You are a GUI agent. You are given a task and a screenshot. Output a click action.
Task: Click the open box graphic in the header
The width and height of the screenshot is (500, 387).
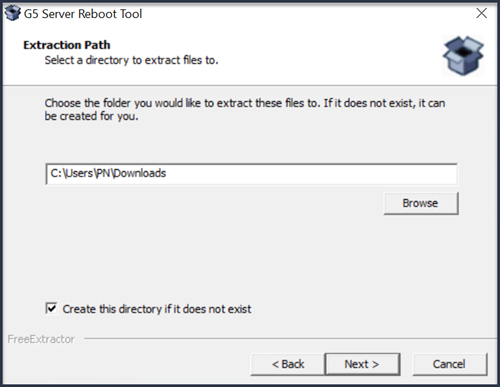pos(463,55)
